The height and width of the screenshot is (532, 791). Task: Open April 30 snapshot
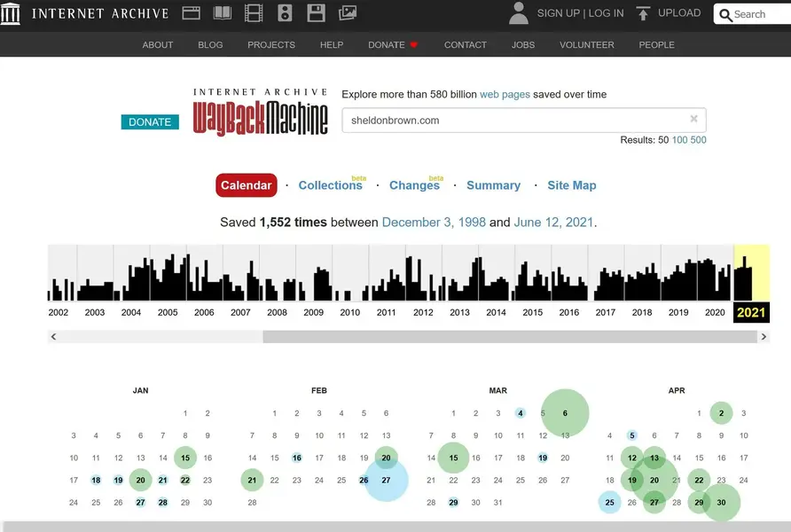721,502
